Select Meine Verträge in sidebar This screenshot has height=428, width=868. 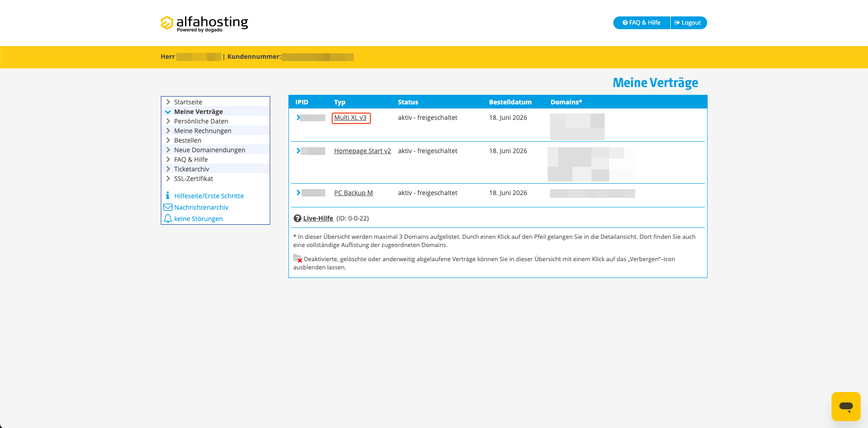point(198,112)
